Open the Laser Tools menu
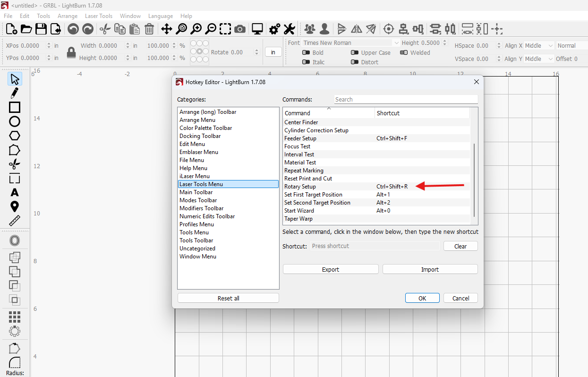The width and height of the screenshot is (588, 377). (99, 16)
